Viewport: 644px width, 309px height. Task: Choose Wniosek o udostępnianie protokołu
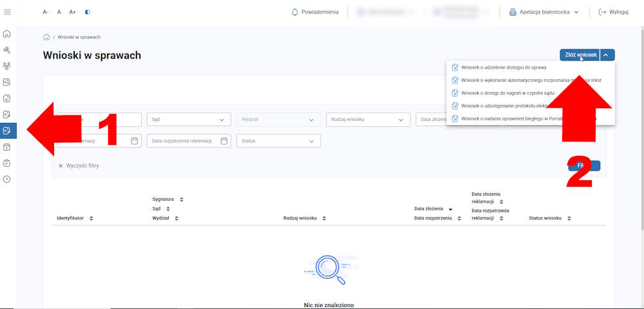click(530, 106)
